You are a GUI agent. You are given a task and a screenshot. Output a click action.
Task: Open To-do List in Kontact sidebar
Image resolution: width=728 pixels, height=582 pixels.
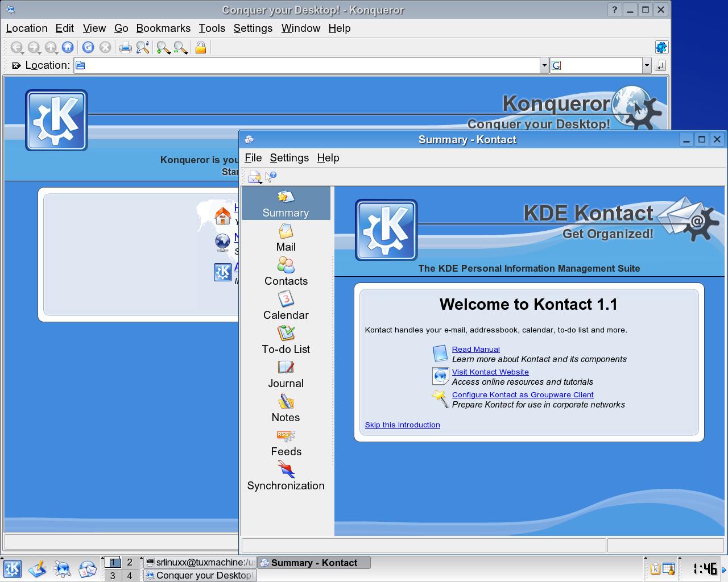coord(286,340)
